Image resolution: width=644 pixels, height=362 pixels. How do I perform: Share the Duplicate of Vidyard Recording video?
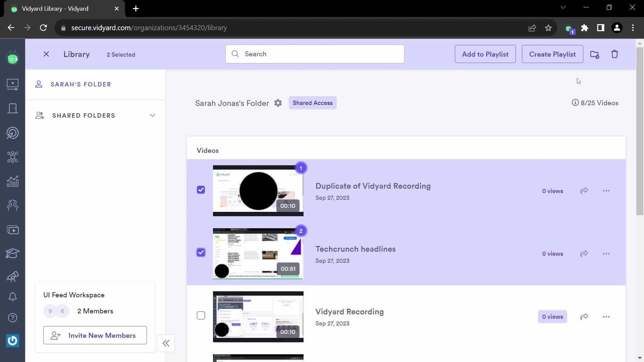click(x=584, y=191)
